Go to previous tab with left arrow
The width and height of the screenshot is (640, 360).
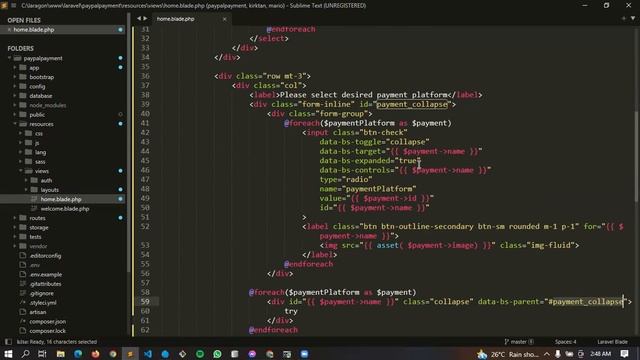139,18
